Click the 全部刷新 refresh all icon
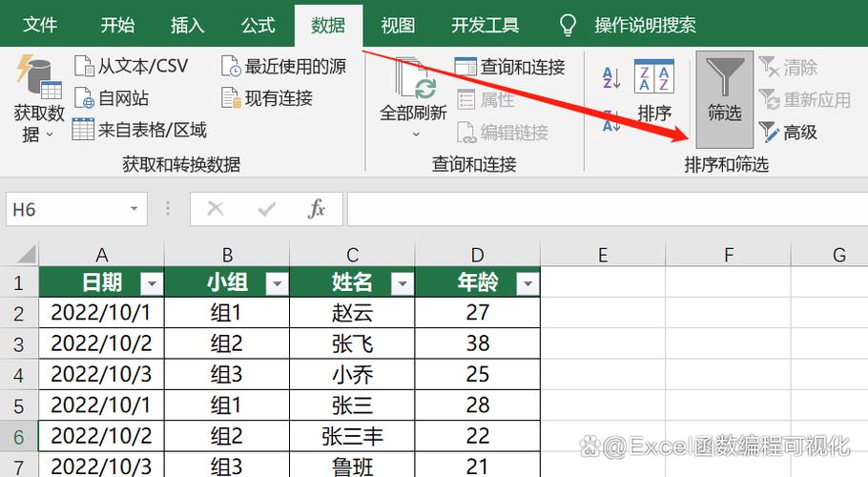 415,78
